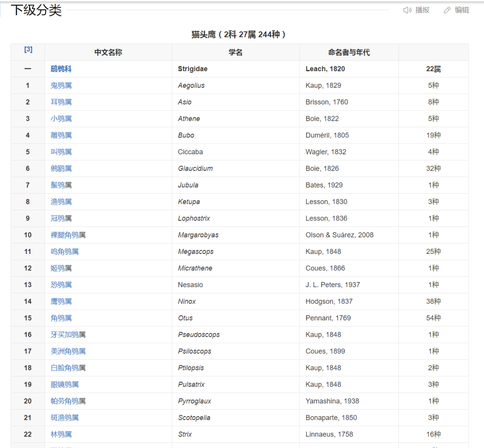Follow the 美洲角鸮属 link
This screenshot has height=448, width=484.
[x=68, y=351]
